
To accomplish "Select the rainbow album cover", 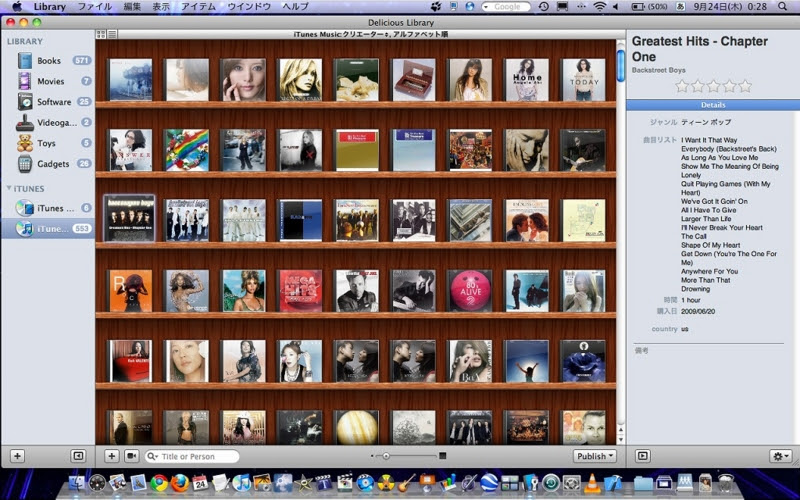I will [x=187, y=149].
